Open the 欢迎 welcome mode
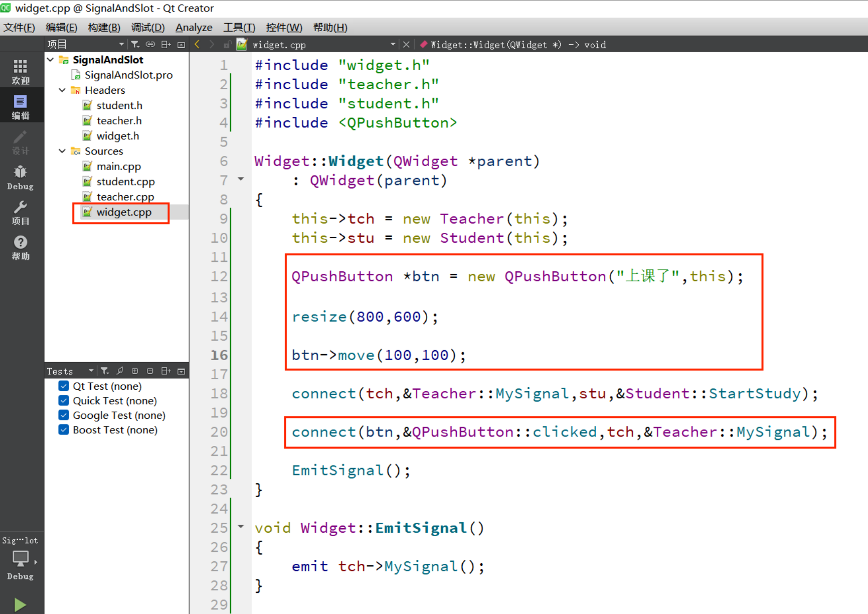Screen dimensions: 868x614 [x=21, y=71]
